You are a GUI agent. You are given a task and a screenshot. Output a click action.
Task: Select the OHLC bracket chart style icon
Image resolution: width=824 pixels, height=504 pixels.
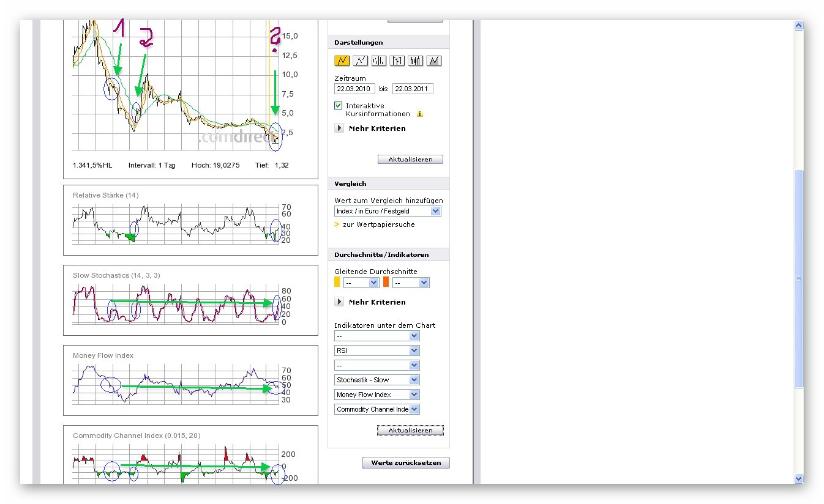[x=397, y=61]
